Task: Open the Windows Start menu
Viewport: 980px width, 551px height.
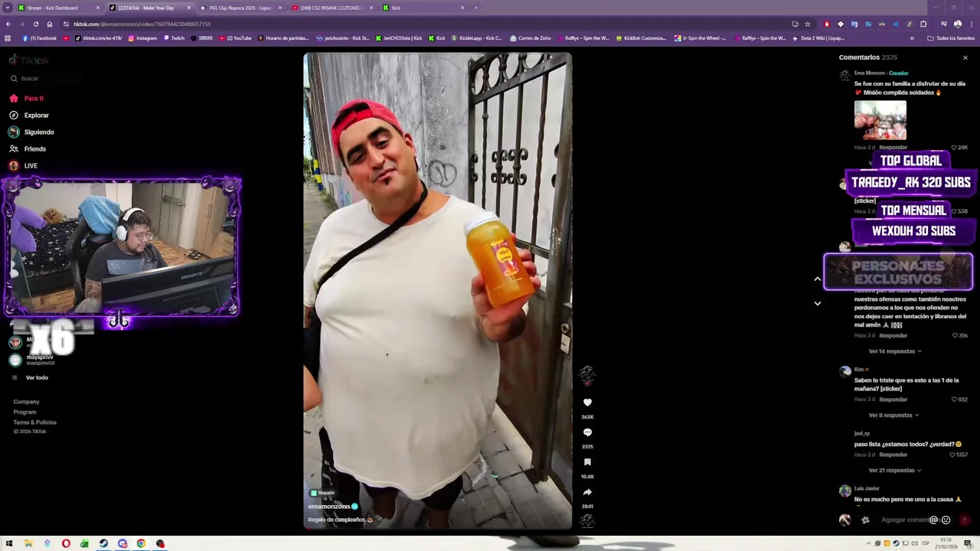Action: point(9,543)
